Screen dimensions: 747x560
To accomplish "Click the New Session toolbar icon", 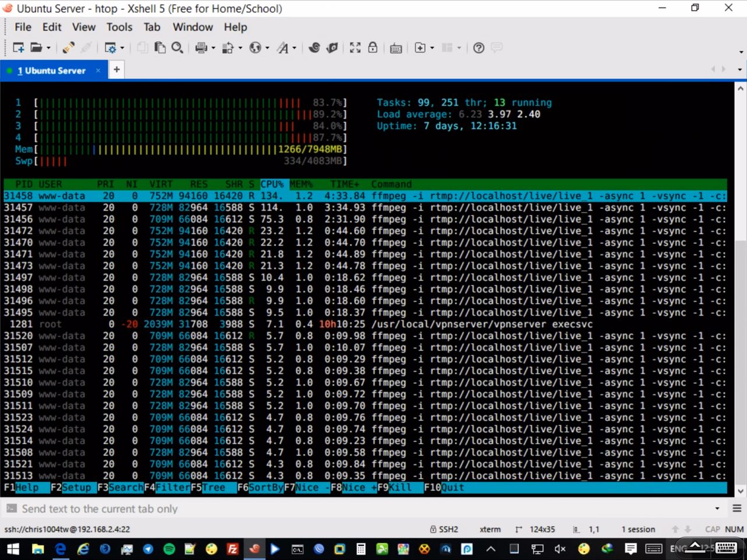I will coord(18,48).
